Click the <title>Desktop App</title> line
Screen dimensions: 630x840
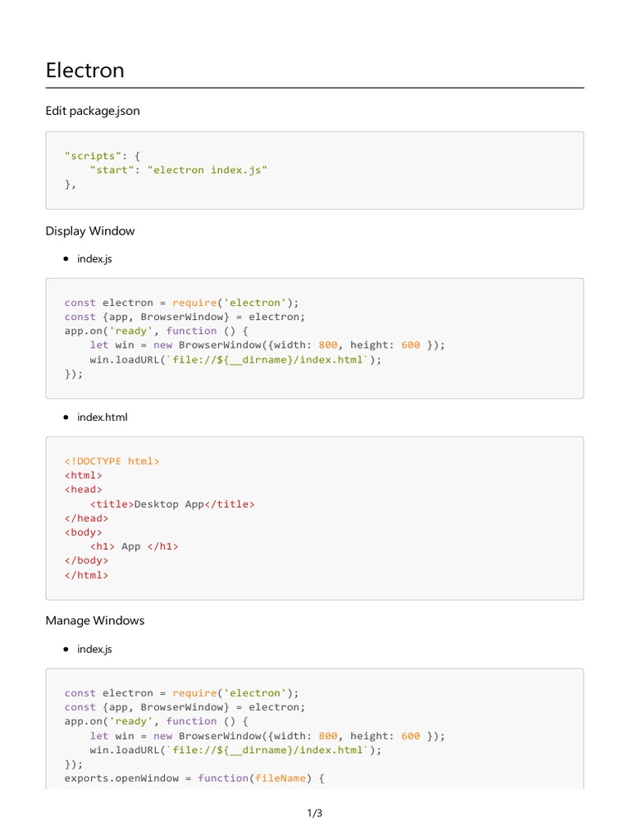[x=172, y=504]
